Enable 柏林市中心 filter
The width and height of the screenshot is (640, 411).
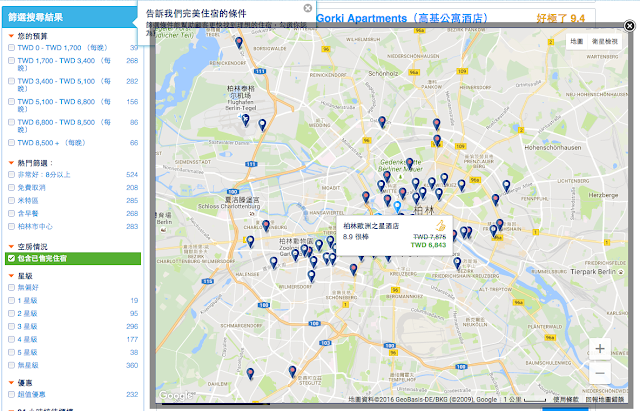pos(11,227)
